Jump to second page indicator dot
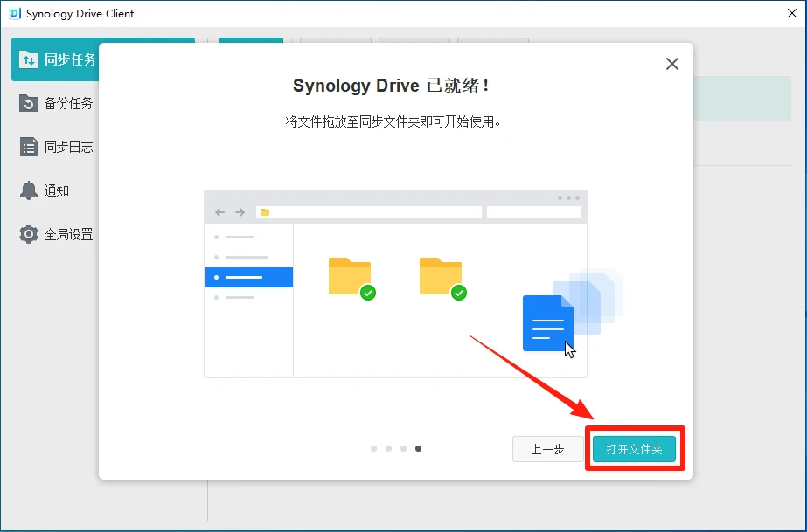 click(x=388, y=449)
